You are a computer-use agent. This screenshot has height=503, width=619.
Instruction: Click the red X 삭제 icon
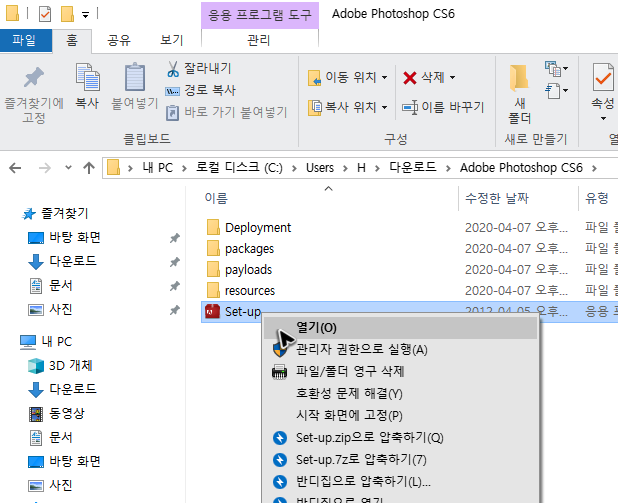point(410,78)
